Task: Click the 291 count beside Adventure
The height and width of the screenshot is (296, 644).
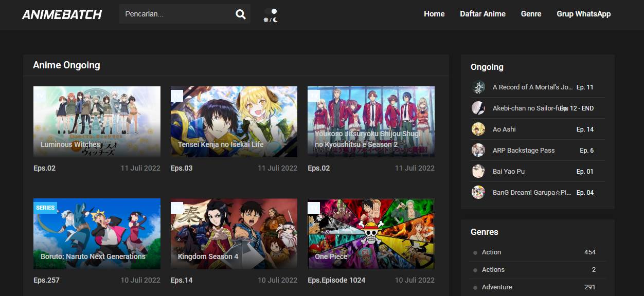Action: (x=590, y=287)
